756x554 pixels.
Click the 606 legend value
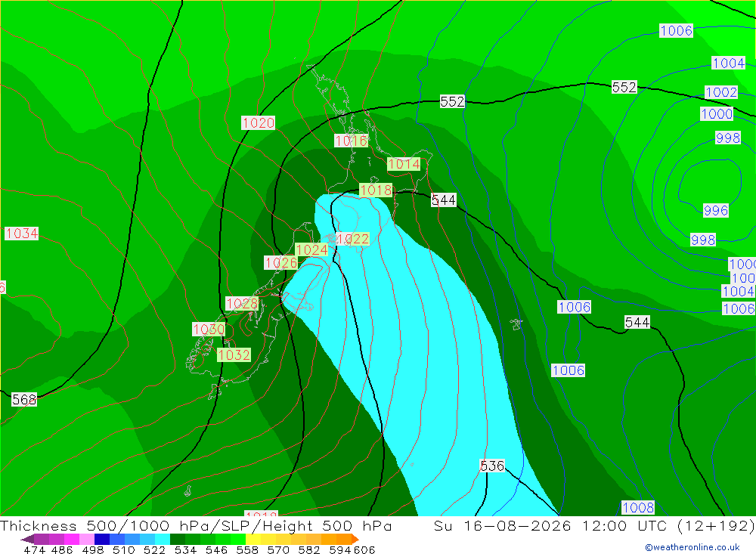coord(364,549)
